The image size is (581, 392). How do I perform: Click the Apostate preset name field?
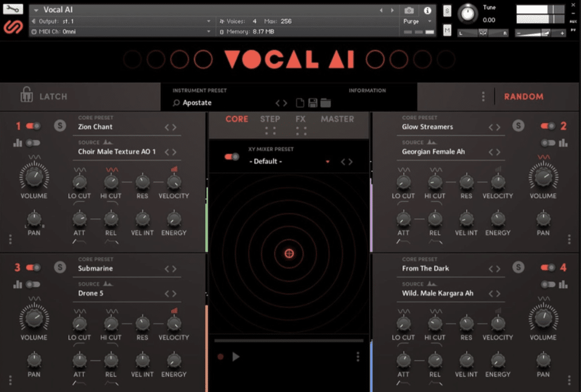pos(197,103)
